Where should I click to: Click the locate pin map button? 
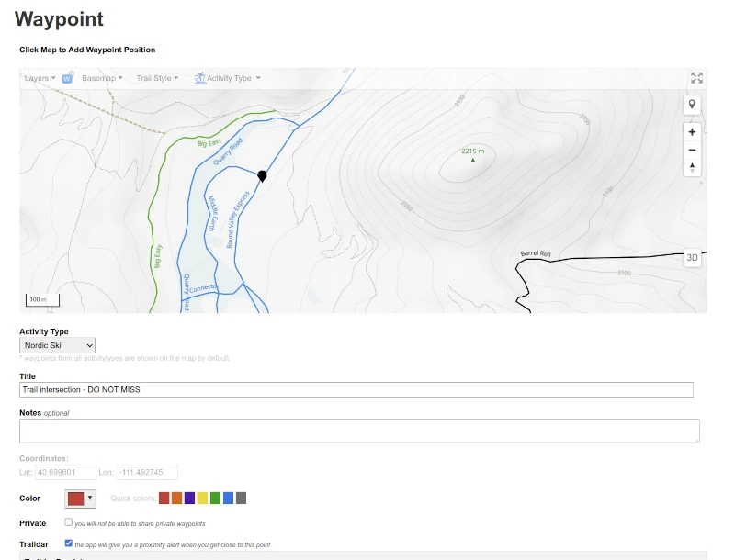pos(692,105)
